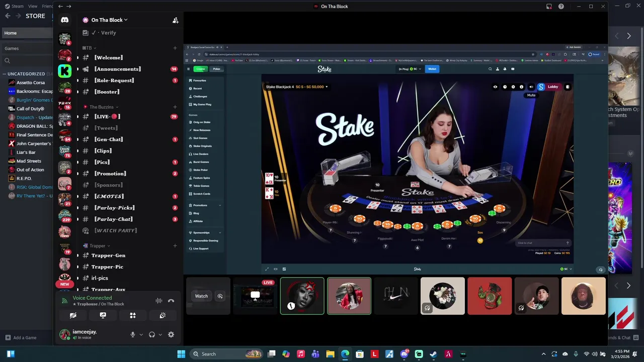Click the Stake Wallet button
This screenshot has width=644, height=362.
(432, 69)
